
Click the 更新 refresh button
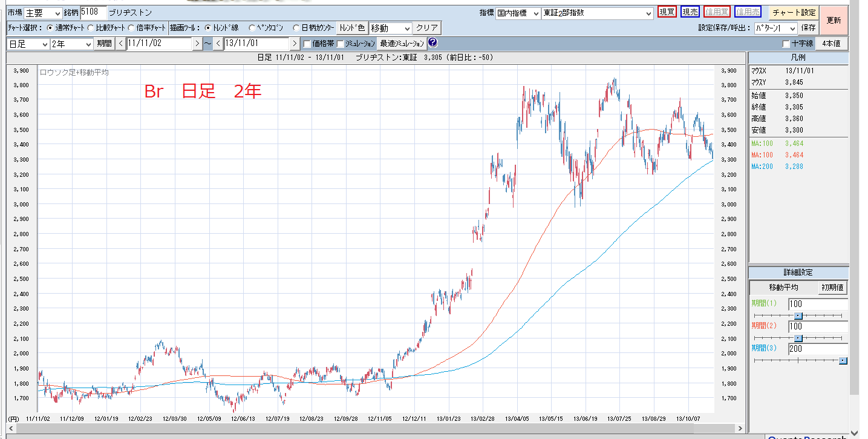pyautogui.click(x=834, y=21)
